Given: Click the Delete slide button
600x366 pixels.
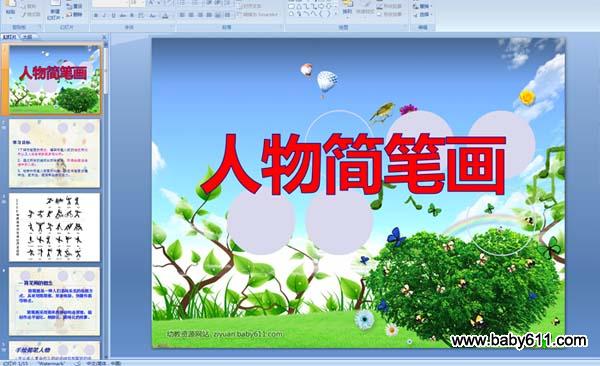Looking at the screenshot, I should point(74,15).
